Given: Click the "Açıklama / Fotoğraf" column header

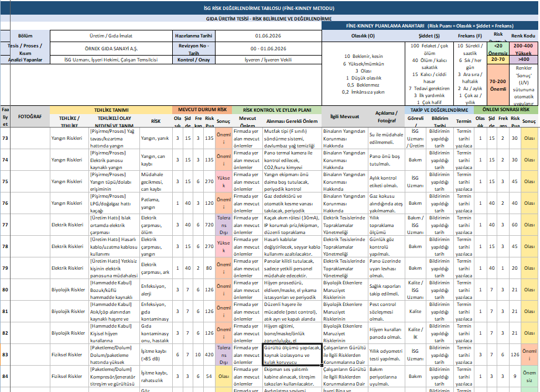Looking at the screenshot, I should 387,116.
